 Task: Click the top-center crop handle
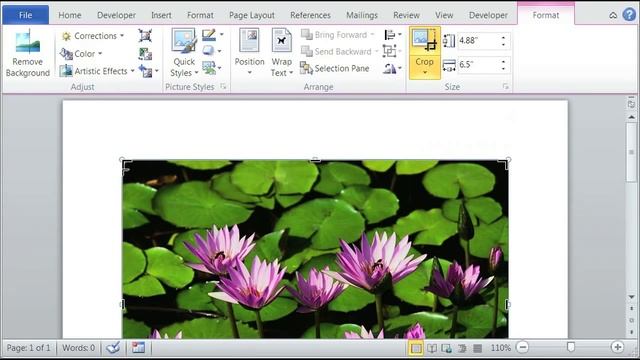[x=315, y=160]
